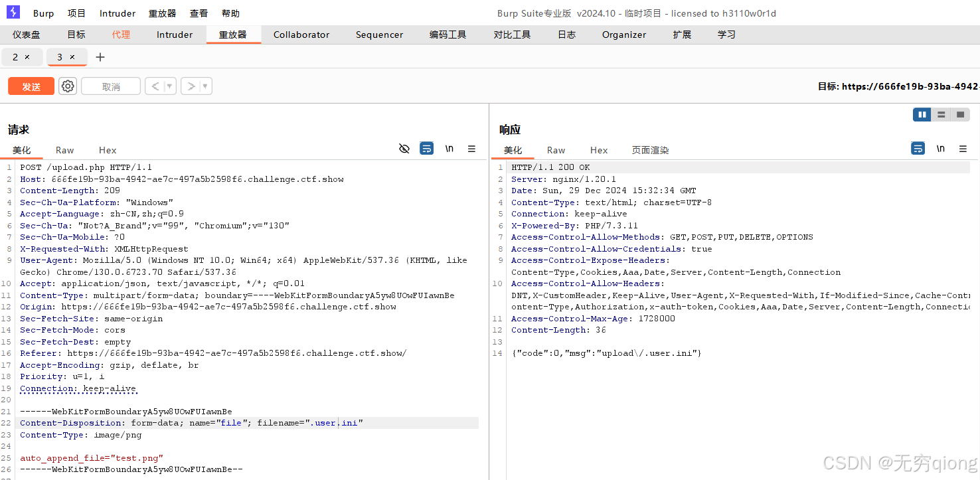The width and height of the screenshot is (980, 480).
Task: Open the 帮助 menu
Action: [230, 13]
